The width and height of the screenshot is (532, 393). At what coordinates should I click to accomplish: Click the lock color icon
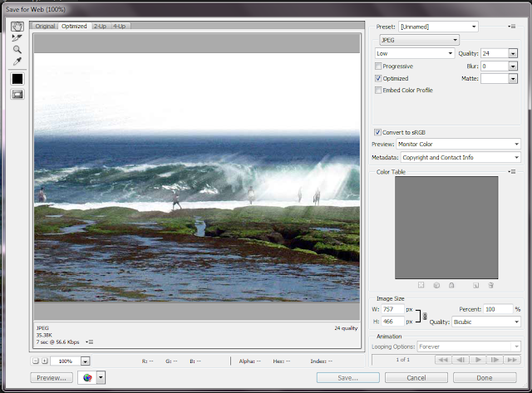pyautogui.click(x=451, y=285)
